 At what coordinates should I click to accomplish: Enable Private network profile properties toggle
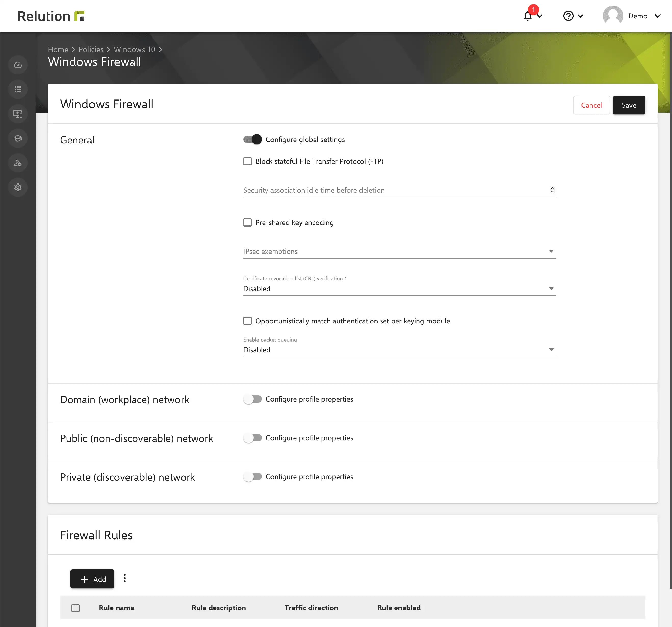(252, 476)
